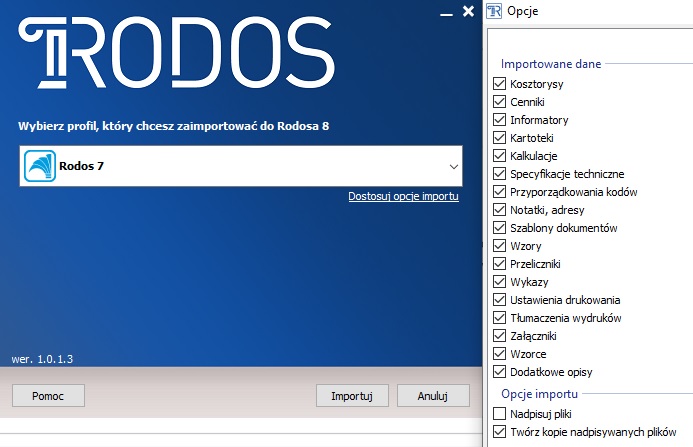Click the Rodos 7 profile name
Screen dimensions: 693x447
(81, 166)
